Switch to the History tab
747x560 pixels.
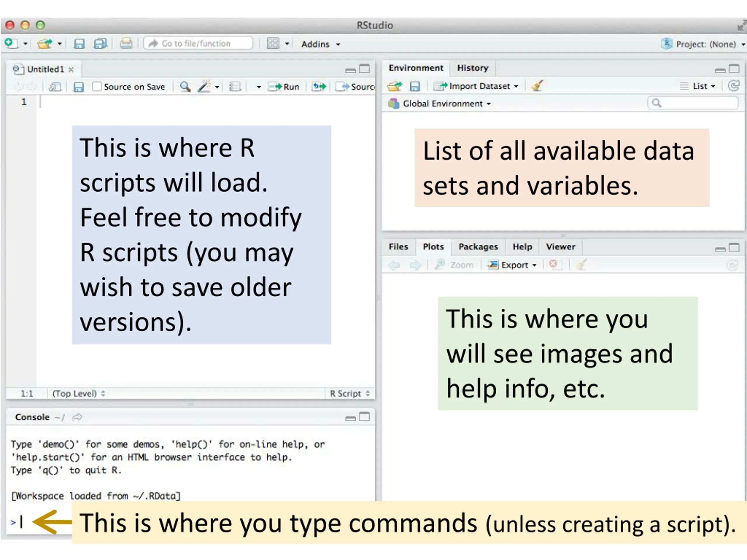point(472,68)
